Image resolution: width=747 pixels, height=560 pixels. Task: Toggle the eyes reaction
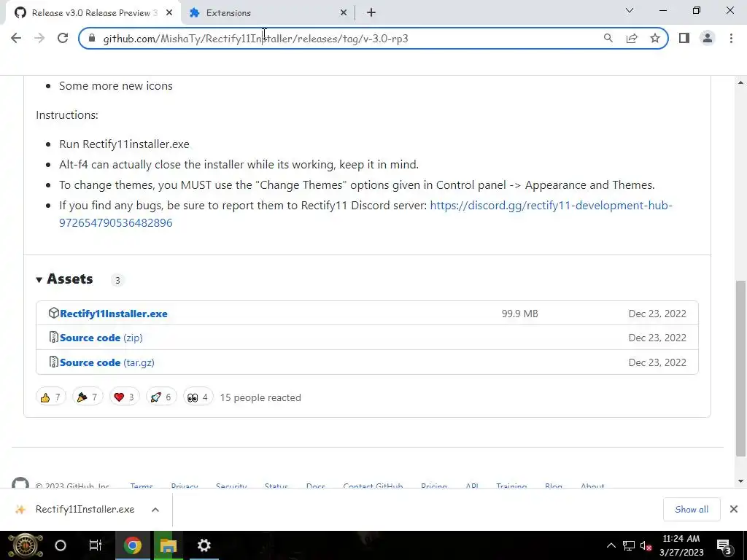click(198, 397)
